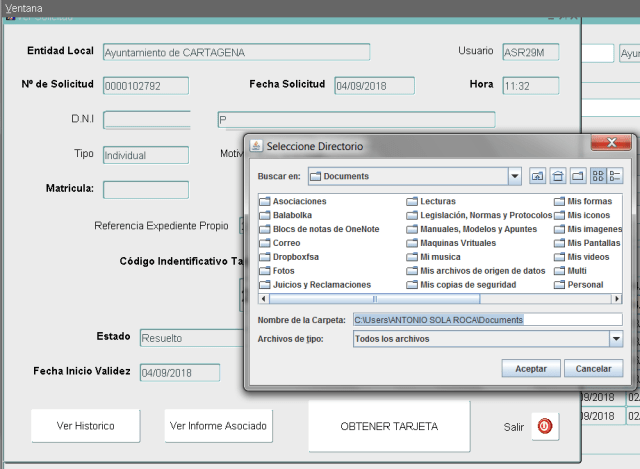Click the name field starting with P
The width and height of the screenshot is (640, 469).
coord(356,120)
